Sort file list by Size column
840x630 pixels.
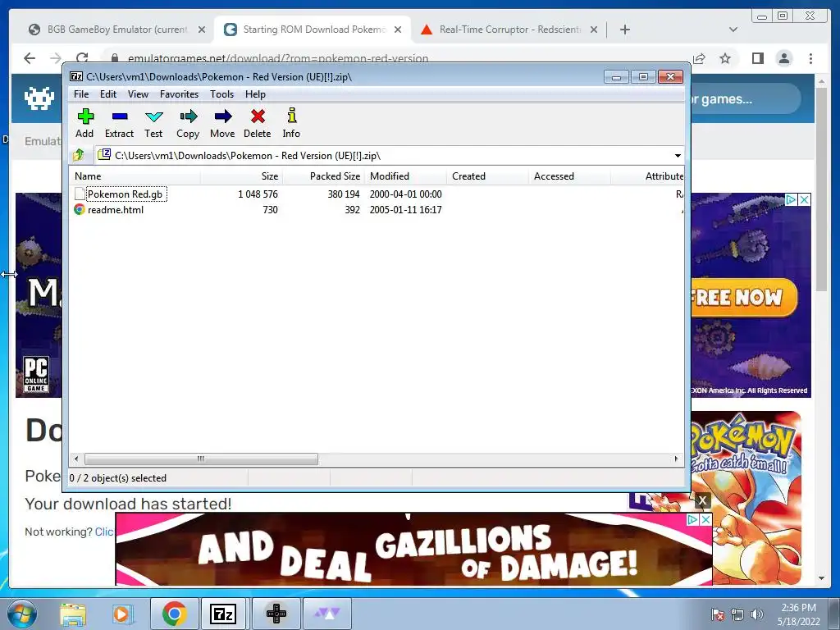pyautogui.click(x=242, y=176)
